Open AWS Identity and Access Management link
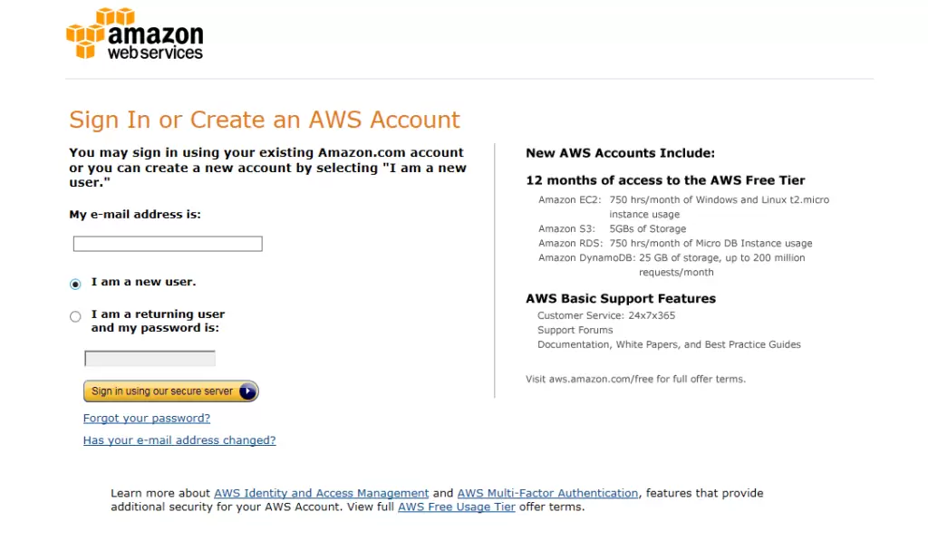The image size is (928, 560). pyautogui.click(x=321, y=494)
